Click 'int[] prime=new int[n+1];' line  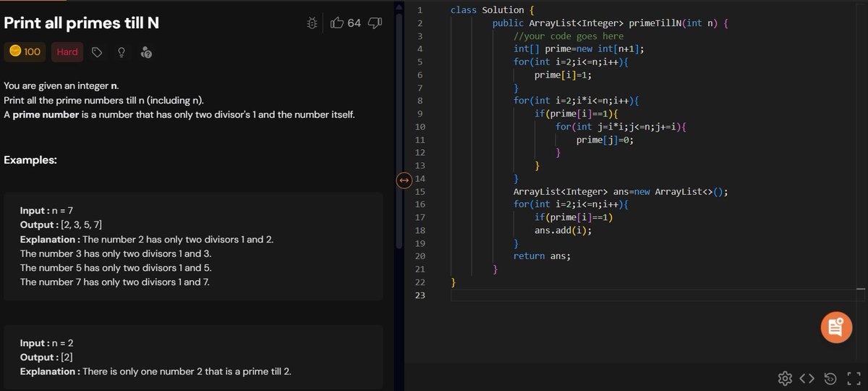(x=579, y=49)
